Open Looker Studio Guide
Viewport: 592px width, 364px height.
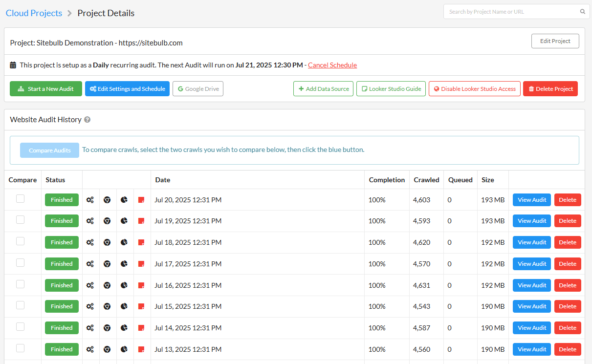391,89
